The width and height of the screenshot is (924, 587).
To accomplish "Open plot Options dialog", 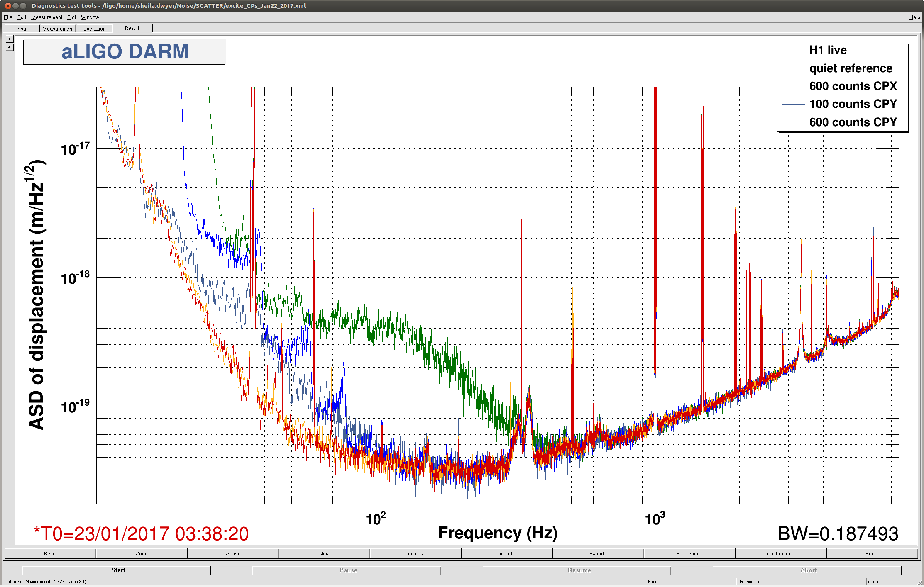I will [416, 553].
